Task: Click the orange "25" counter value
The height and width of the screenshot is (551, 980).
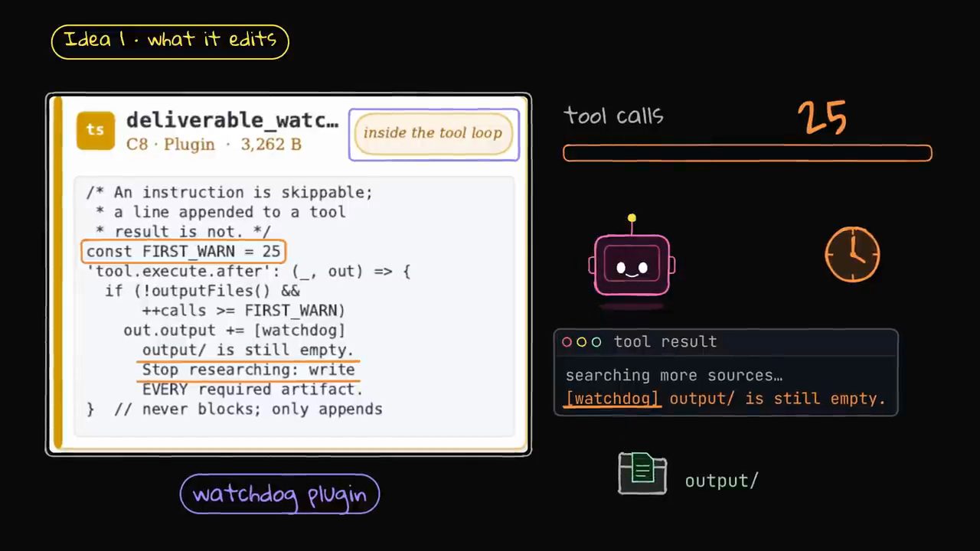Action: [x=822, y=119]
